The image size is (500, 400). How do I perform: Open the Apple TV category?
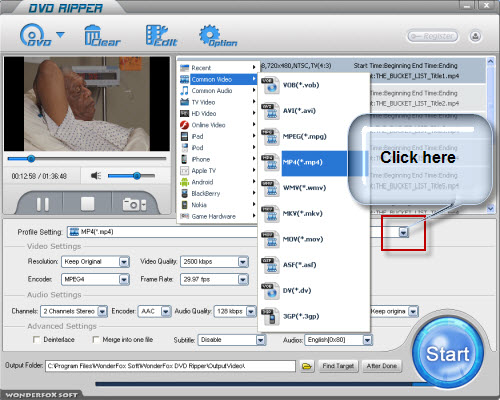click(218, 171)
